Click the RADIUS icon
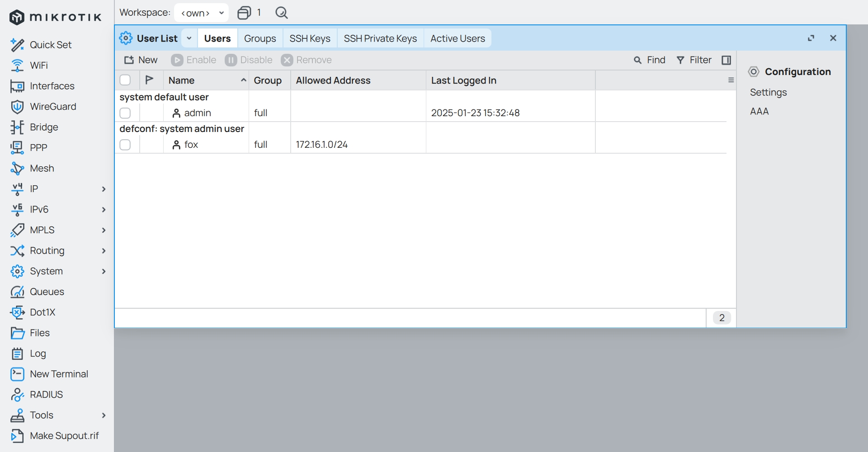The image size is (868, 452). click(17, 395)
